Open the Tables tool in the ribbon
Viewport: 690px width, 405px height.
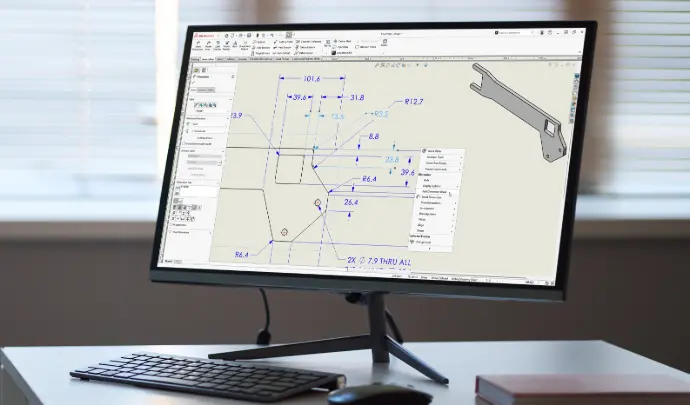click(385, 43)
